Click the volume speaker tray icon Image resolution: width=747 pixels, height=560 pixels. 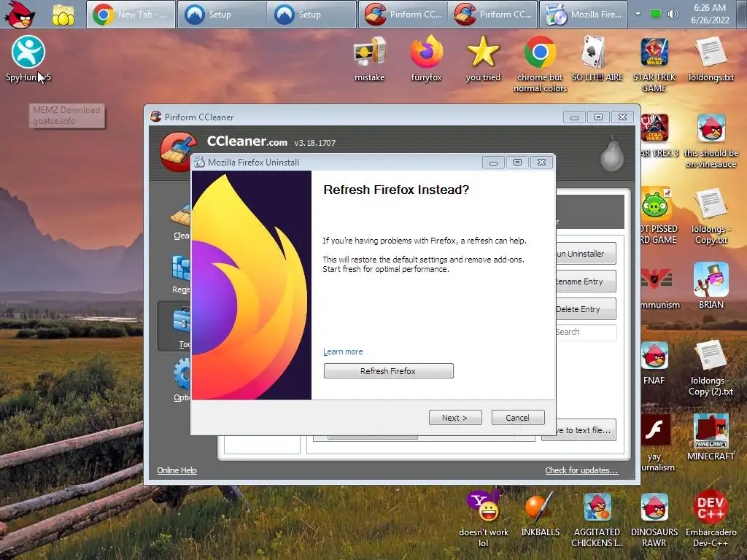click(x=673, y=14)
